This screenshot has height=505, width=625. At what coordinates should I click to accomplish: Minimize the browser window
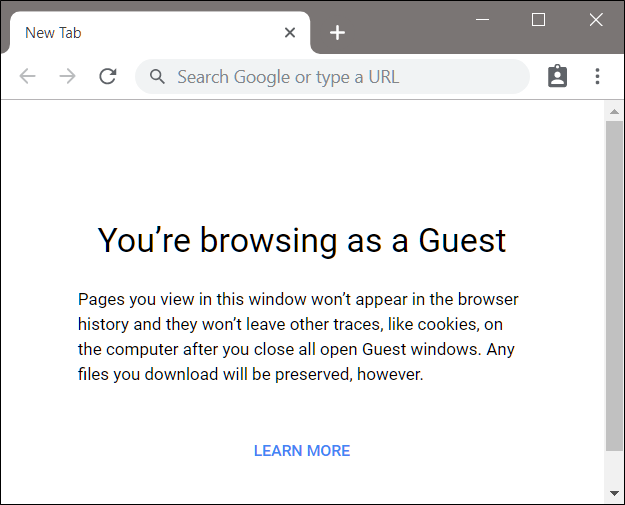point(483,20)
